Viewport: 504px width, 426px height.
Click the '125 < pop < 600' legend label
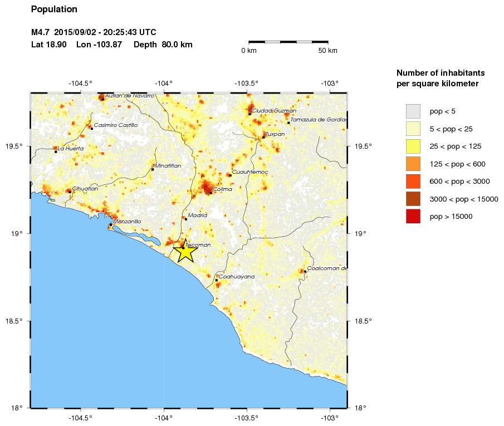tap(457, 164)
